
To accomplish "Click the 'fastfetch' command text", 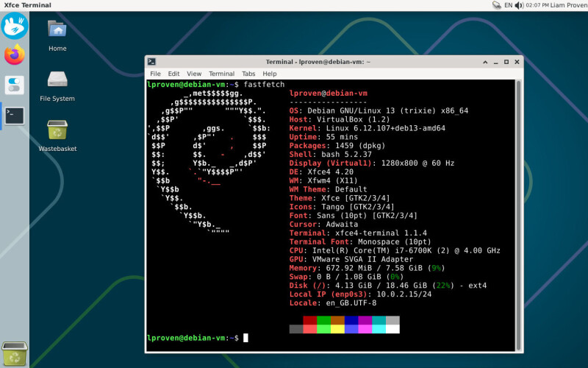I will pyautogui.click(x=264, y=85).
